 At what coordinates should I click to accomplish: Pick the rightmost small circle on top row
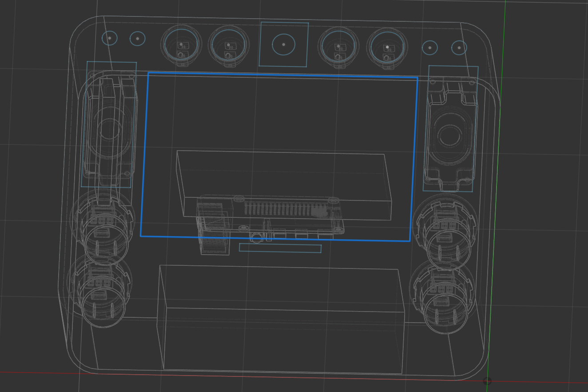[x=459, y=48]
